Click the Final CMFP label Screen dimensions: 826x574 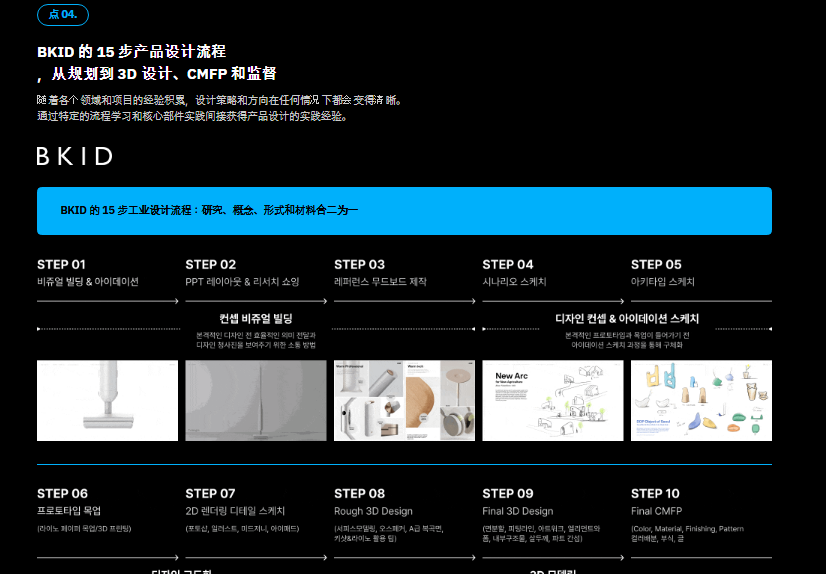click(656, 511)
